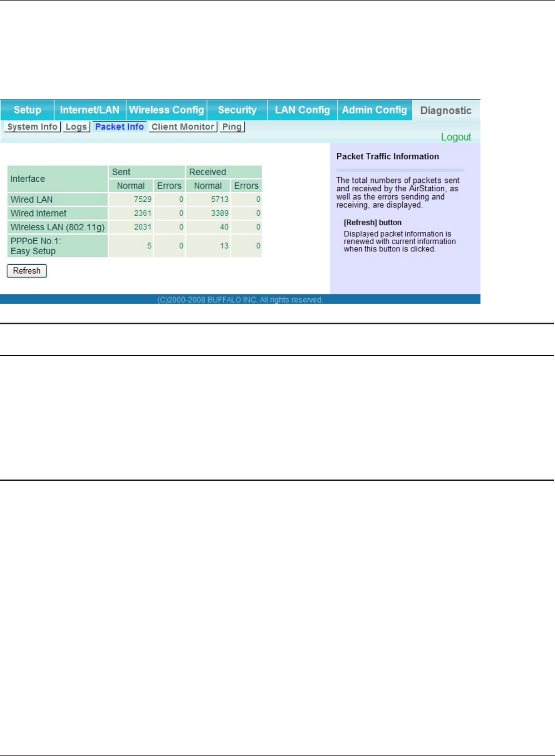Viewport: 555px width, 756px height.
Task: Click Wireless LAN received value 40
Action: 224,227
